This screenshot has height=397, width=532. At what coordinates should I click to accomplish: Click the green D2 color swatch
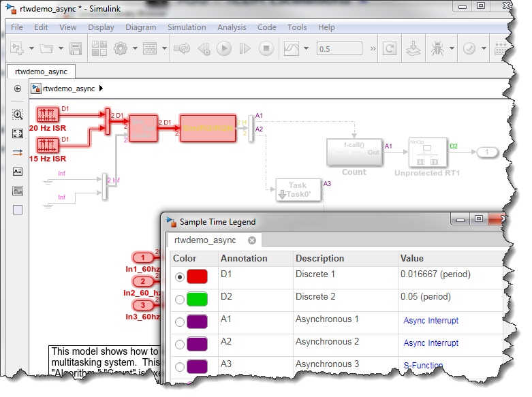(197, 300)
